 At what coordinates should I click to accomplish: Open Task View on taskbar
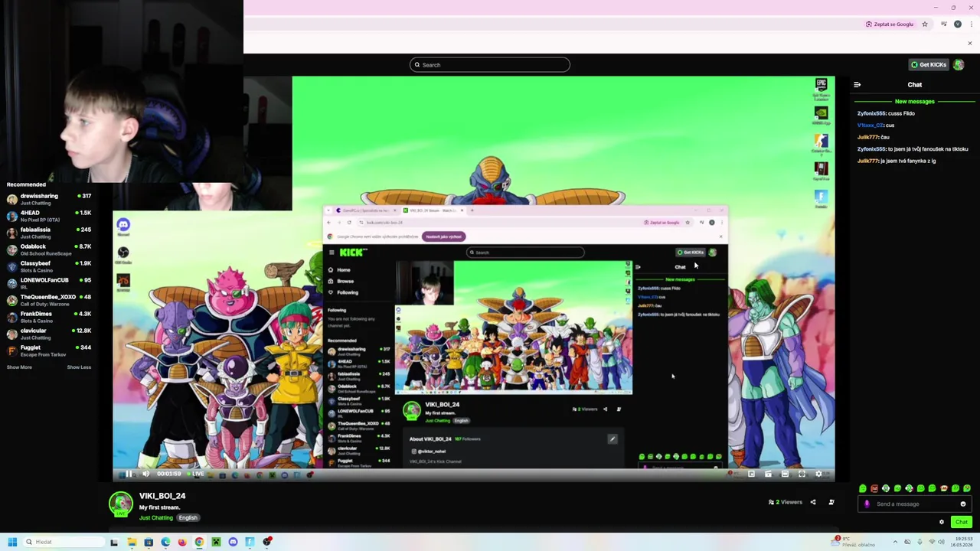coord(114,542)
